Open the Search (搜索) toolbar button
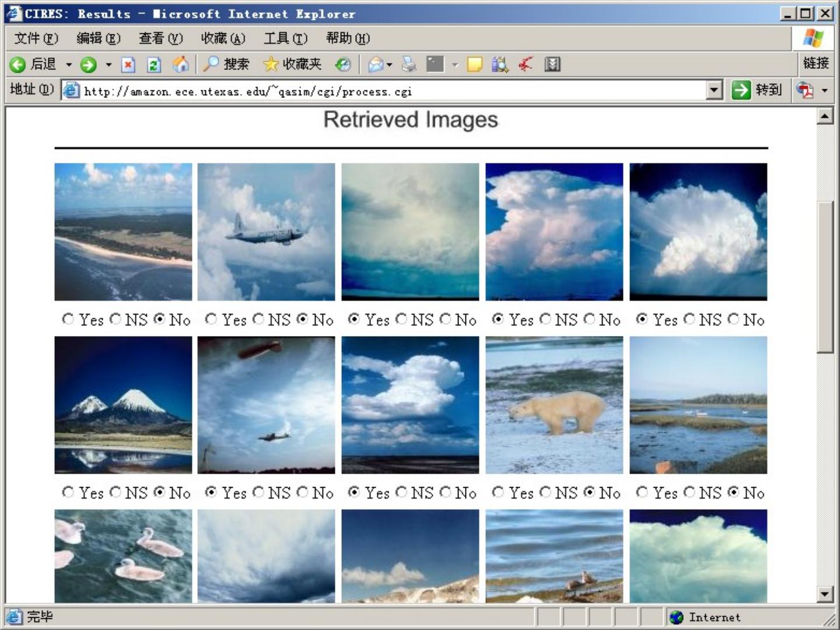Image resolution: width=840 pixels, height=630 pixels. 226,64
